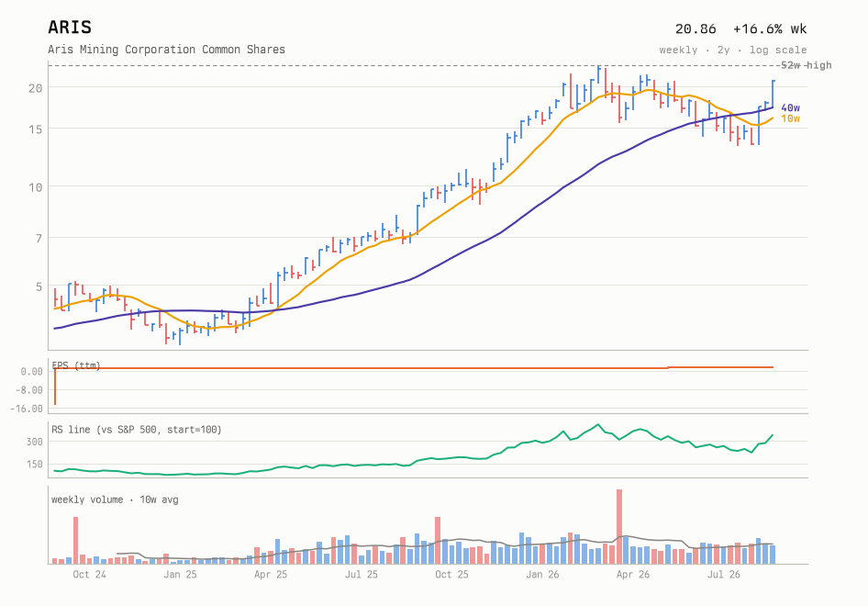Image resolution: width=868 pixels, height=606 pixels.
Task: Click the EPS axis value 0.00
Action: click(31, 372)
